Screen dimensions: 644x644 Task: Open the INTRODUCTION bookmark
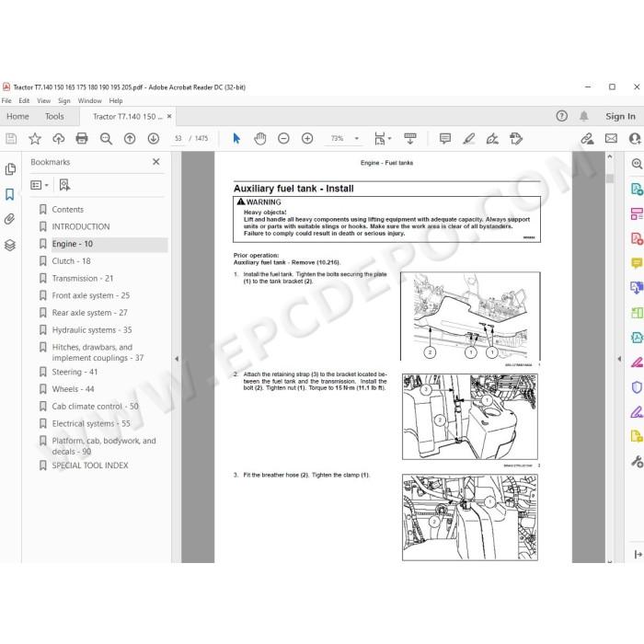coord(81,226)
